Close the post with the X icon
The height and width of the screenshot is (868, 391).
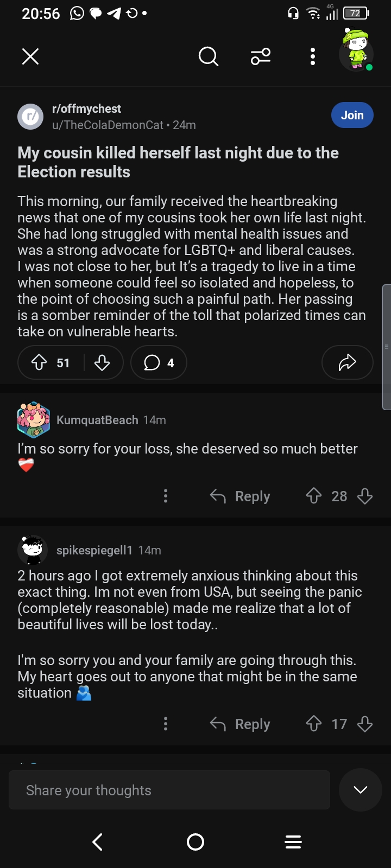[x=30, y=56]
